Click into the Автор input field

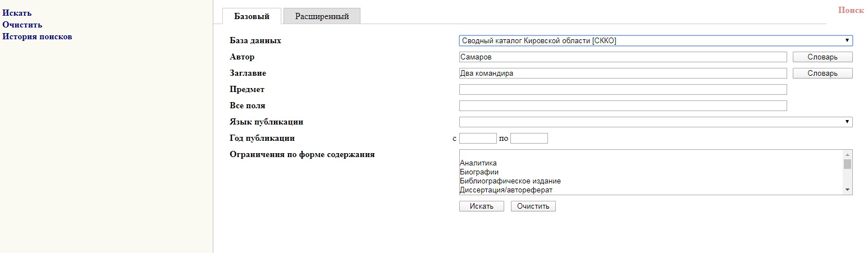pos(623,57)
